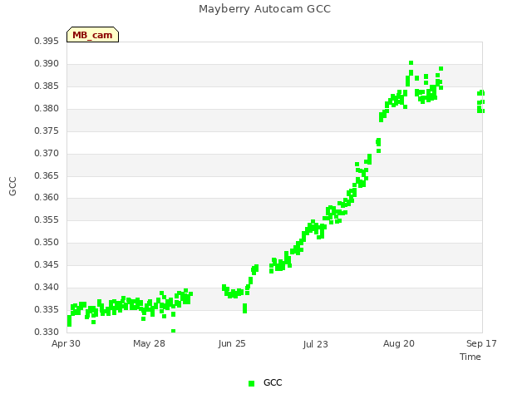The width and height of the screenshot is (532, 399).
Task: Click the Aug 20 axis label
Action: (x=399, y=343)
